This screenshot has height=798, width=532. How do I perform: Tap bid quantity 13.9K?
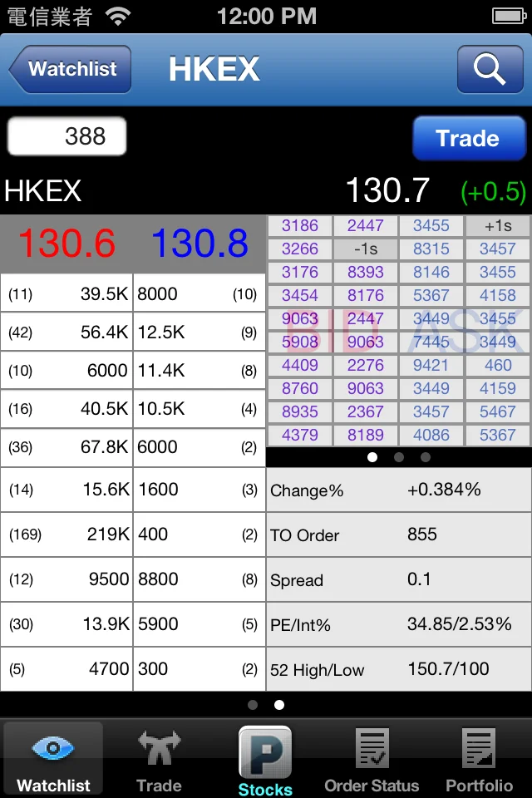coord(106,624)
